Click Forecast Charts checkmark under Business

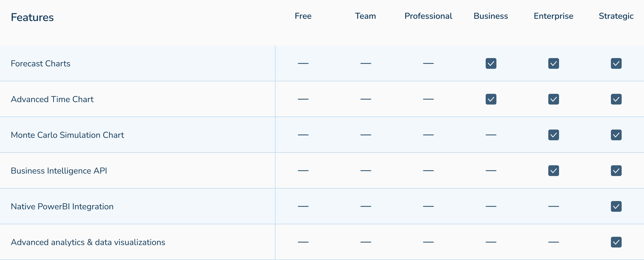tap(491, 63)
